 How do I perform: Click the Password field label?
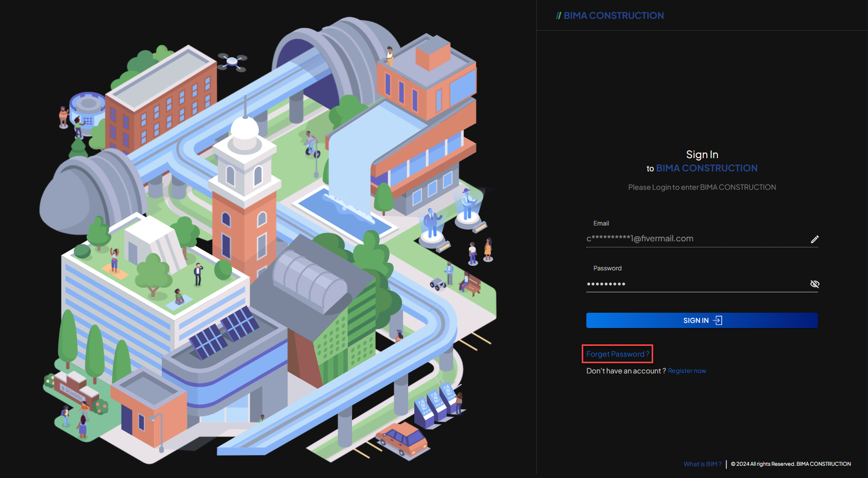click(x=607, y=268)
